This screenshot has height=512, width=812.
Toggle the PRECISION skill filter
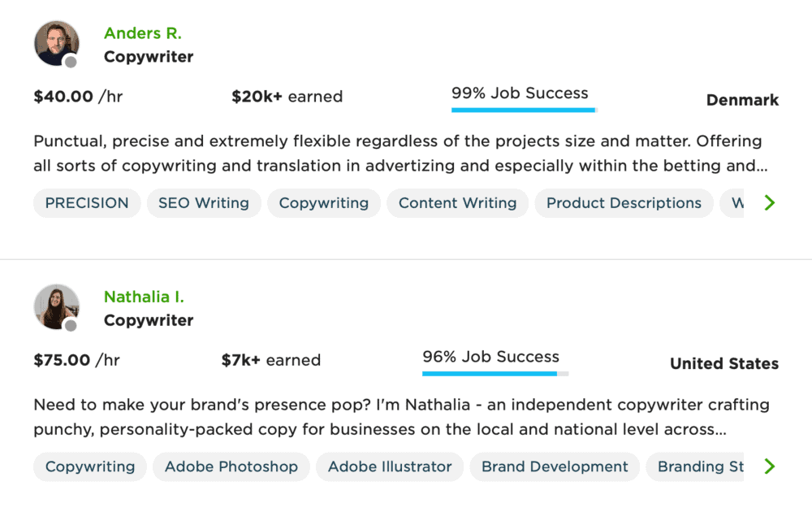(x=86, y=203)
